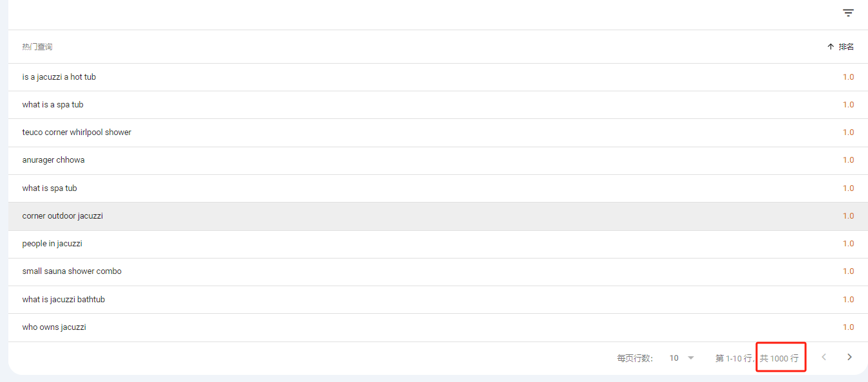
Task: Click the sort arrow beside 排名
Action: [830, 47]
